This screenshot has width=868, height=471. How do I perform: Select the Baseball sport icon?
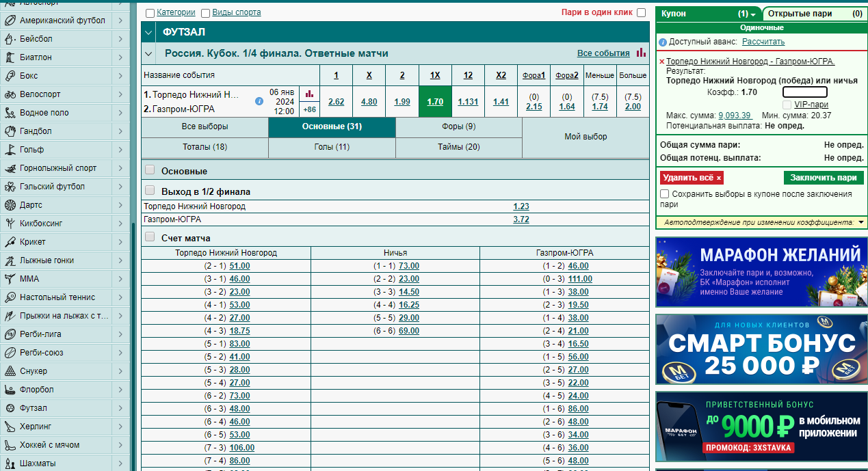tap(10, 39)
